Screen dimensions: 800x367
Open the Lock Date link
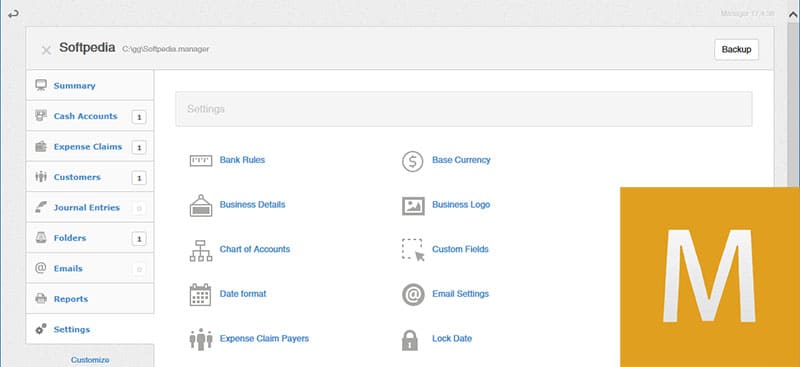[x=452, y=338]
